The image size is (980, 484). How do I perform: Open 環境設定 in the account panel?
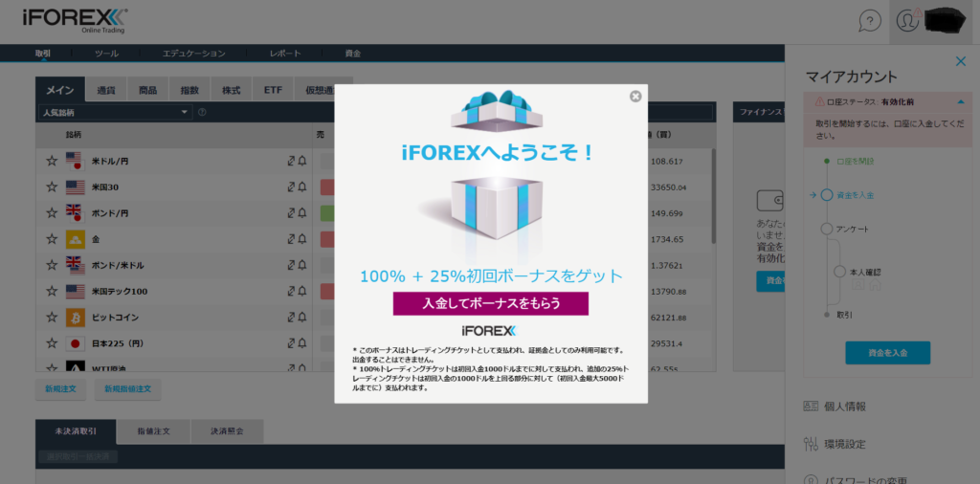click(845, 445)
